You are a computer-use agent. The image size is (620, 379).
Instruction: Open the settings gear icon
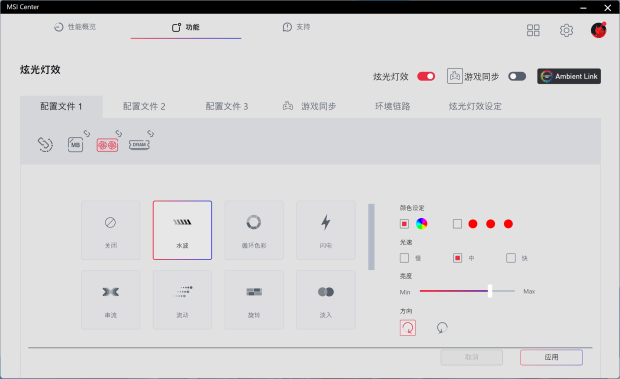coord(566,30)
